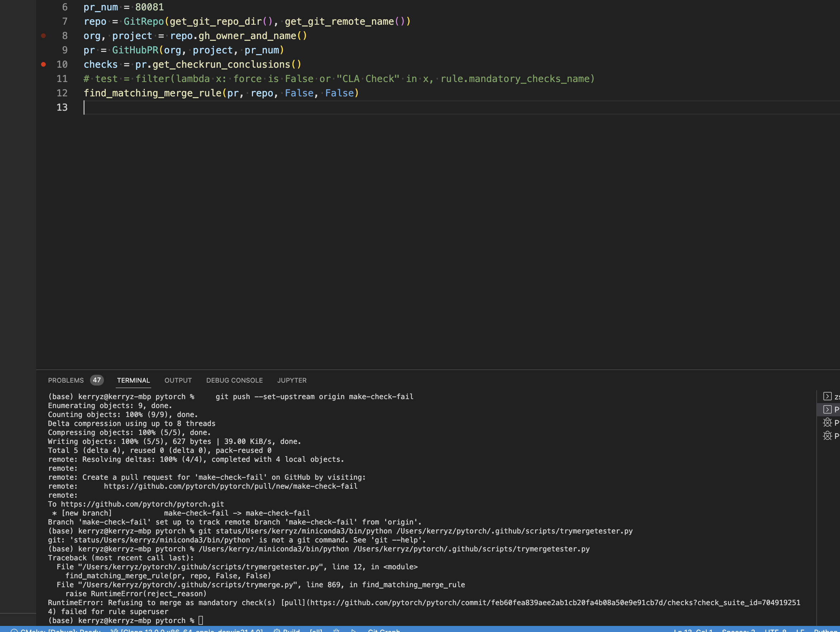Viewport: 840px width, 632px height.
Task: Click the terminal prompt input line
Action: 201,621
